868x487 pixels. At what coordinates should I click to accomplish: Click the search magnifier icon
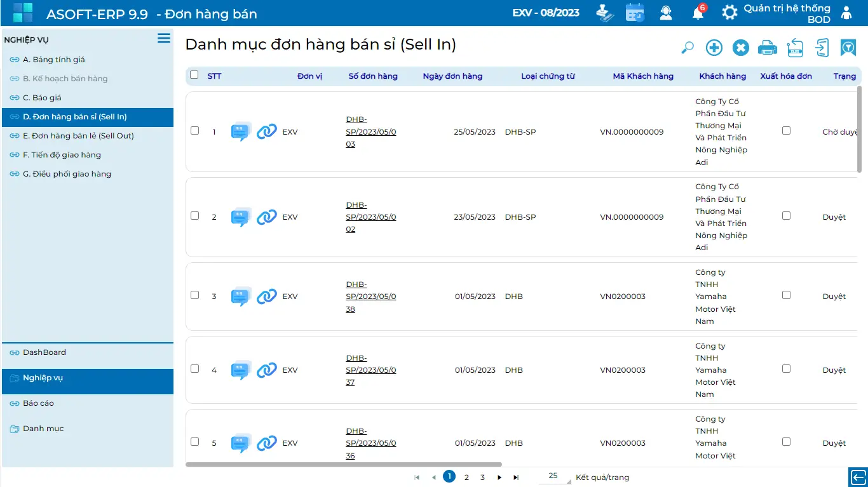pos(688,48)
